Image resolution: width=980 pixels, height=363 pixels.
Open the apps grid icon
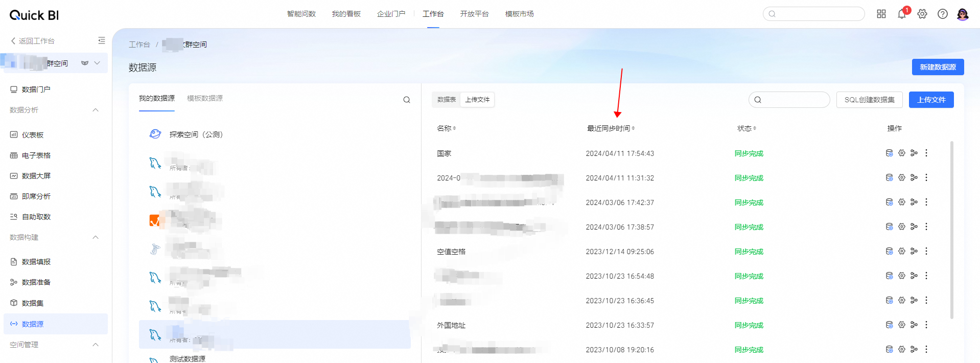coord(881,14)
